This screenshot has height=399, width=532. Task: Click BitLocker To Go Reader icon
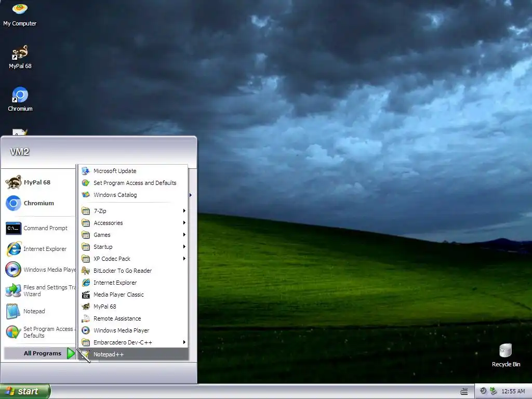click(86, 270)
